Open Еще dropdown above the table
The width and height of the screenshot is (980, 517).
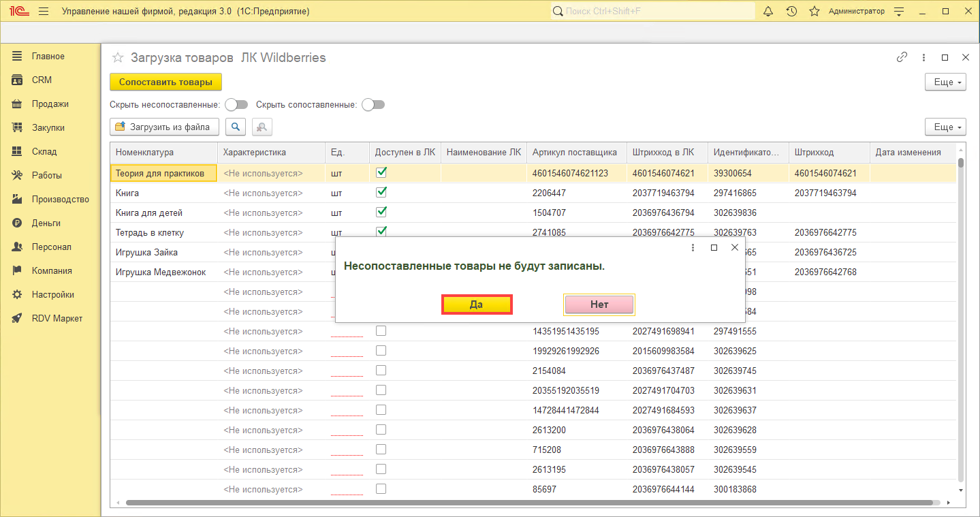point(946,127)
